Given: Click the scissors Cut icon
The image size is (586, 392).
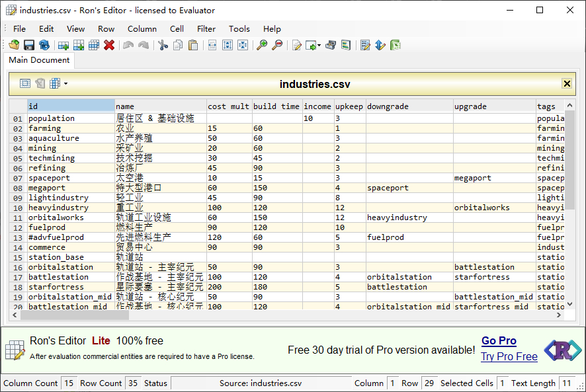Looking at the screenshot, I should (162, 45).
